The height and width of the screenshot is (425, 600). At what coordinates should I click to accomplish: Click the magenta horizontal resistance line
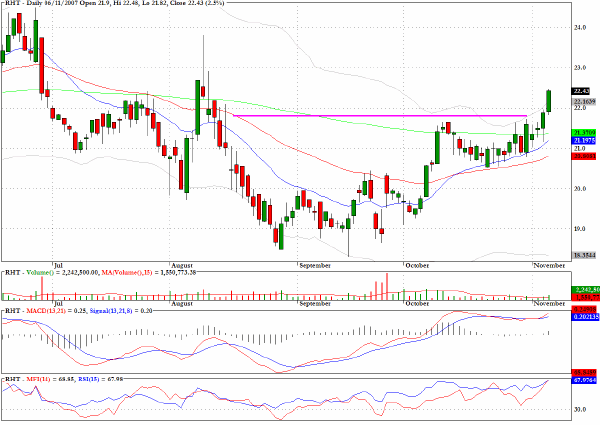380,116
